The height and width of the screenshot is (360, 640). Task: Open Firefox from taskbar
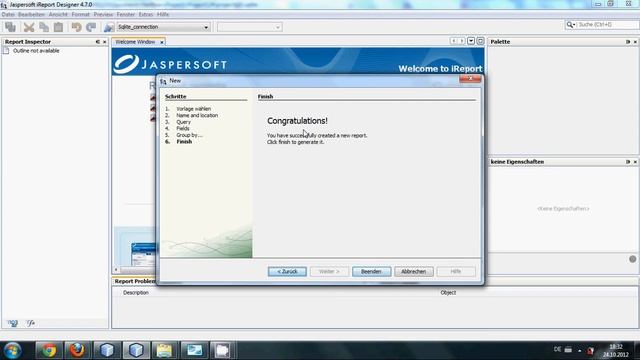(77, 351)
